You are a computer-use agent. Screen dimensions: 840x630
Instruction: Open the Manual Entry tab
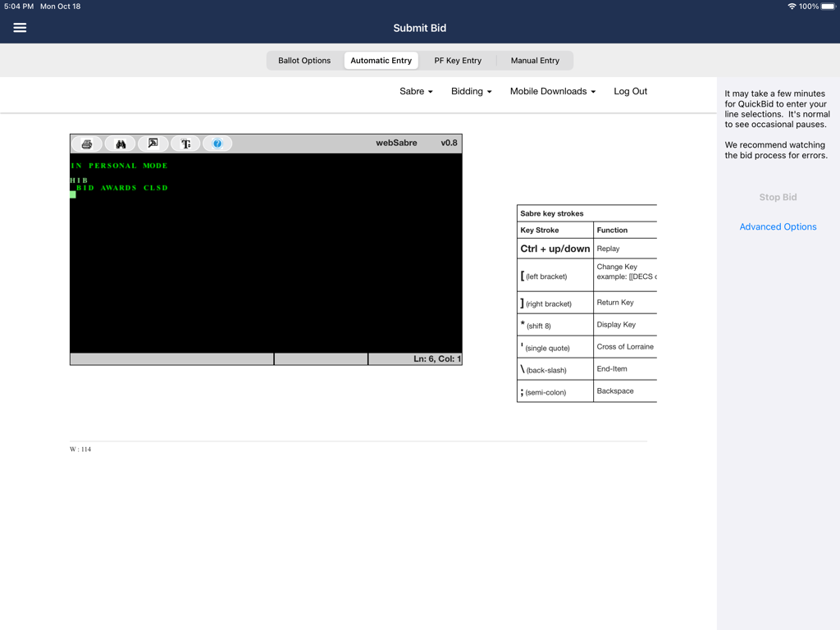pos(535,61)
